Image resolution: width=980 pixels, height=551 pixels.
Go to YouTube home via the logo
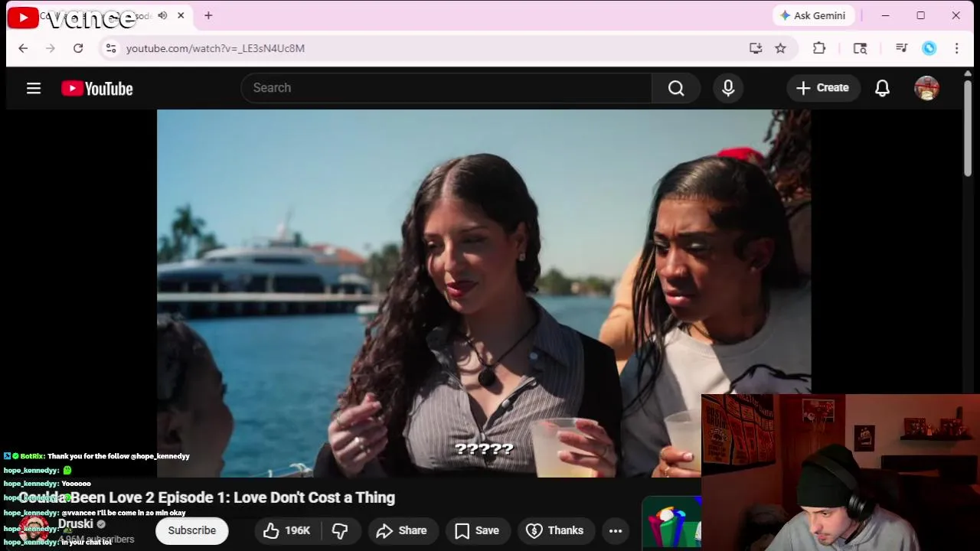97,89
